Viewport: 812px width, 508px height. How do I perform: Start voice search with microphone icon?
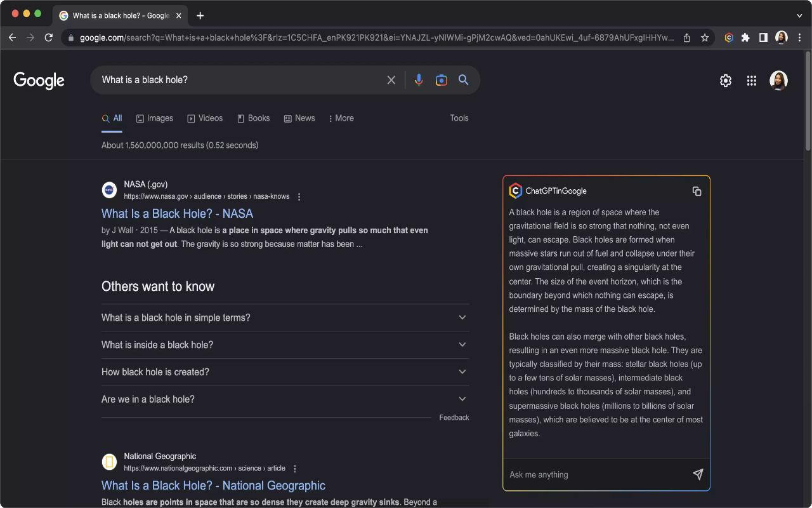click(x=419, y=80)
